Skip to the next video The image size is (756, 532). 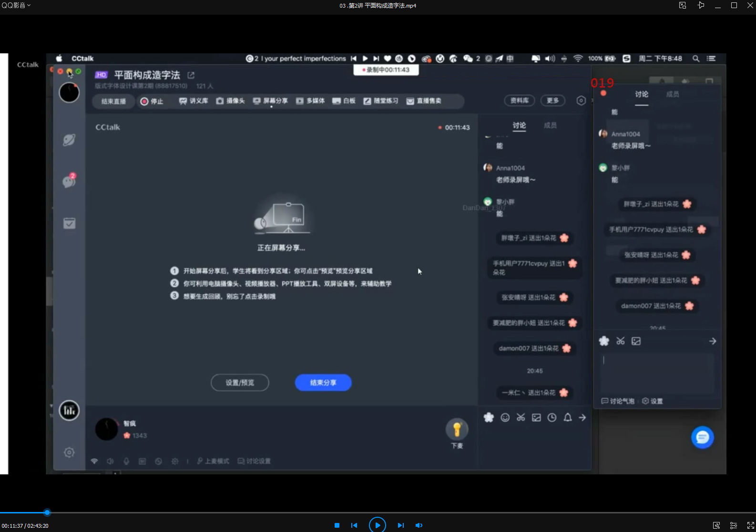401,525
